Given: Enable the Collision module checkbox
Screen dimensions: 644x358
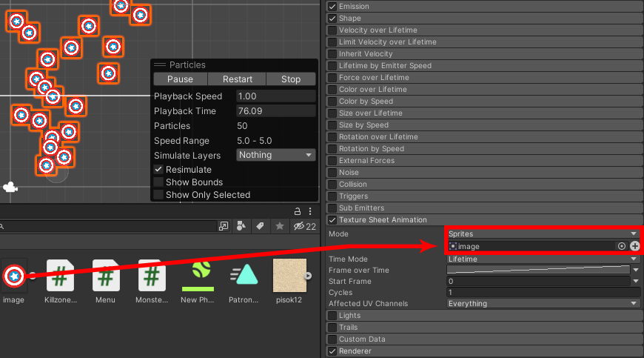Looking at the screenshot, I should 332,184.
